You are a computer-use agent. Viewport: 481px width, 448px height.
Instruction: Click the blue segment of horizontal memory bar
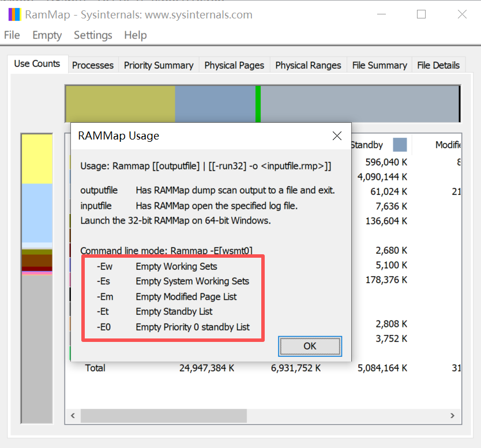coord(215,104)
